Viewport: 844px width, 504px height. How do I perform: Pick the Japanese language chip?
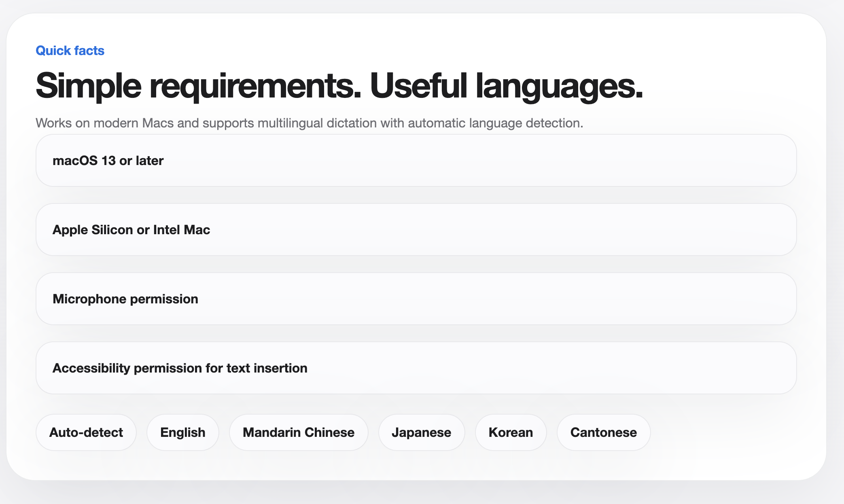(421, 432)
